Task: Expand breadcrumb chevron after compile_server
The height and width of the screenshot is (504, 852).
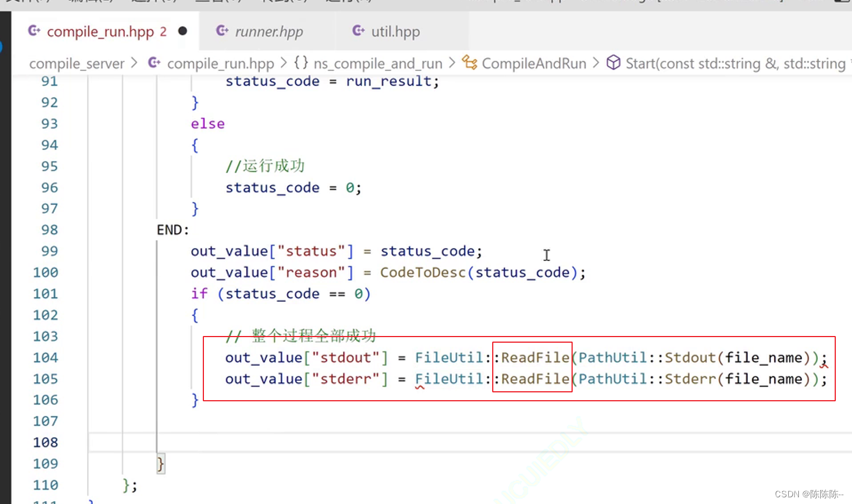Action: pos(134,63)
